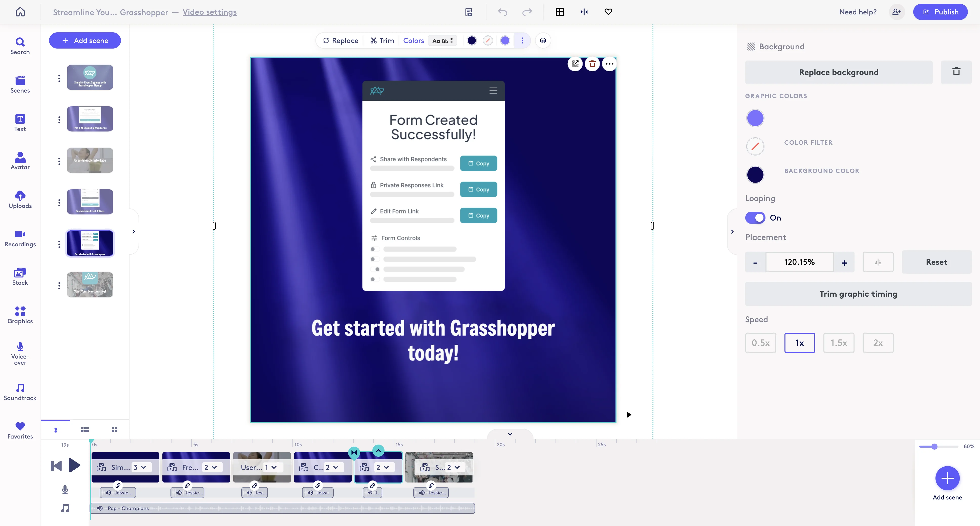
Task: Open the Soundtrack panel in the sidebar
Action: 20,392
